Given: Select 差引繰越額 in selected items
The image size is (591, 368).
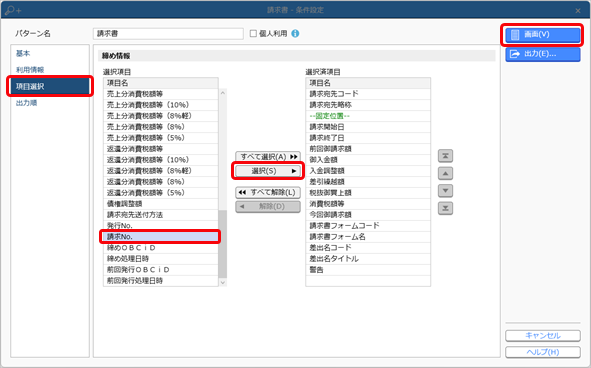Looking at the screenshot, I should click(x=368, y=182).
